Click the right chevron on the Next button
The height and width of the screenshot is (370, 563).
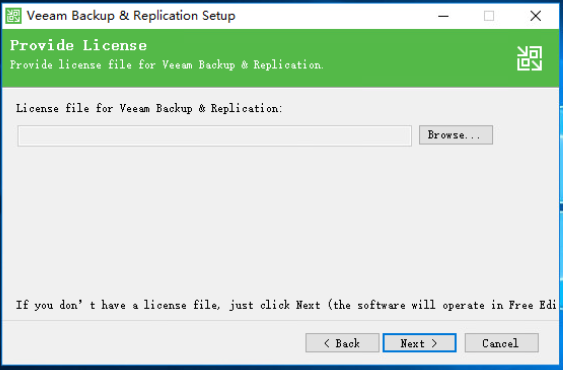tap(434, 343)
